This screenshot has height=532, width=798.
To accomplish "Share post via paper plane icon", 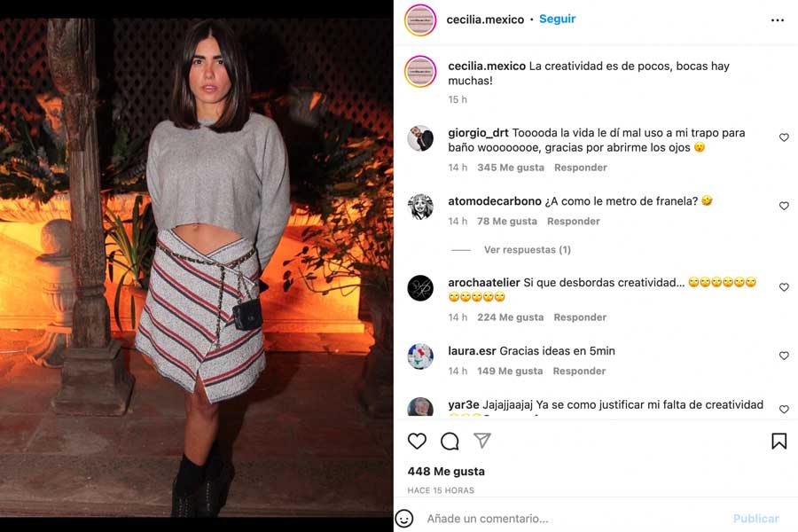I will pyautogui.click(x=482, y=441).
